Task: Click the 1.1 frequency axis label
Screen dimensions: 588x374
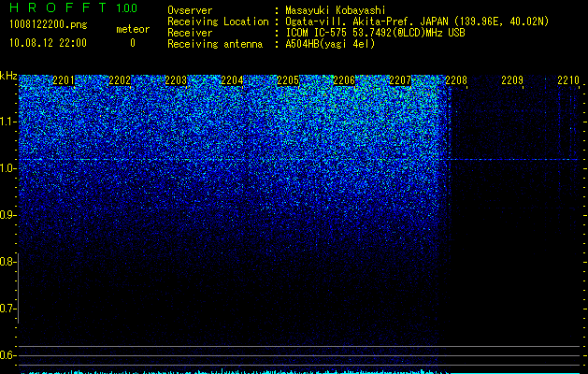Action: coord(7,122)
